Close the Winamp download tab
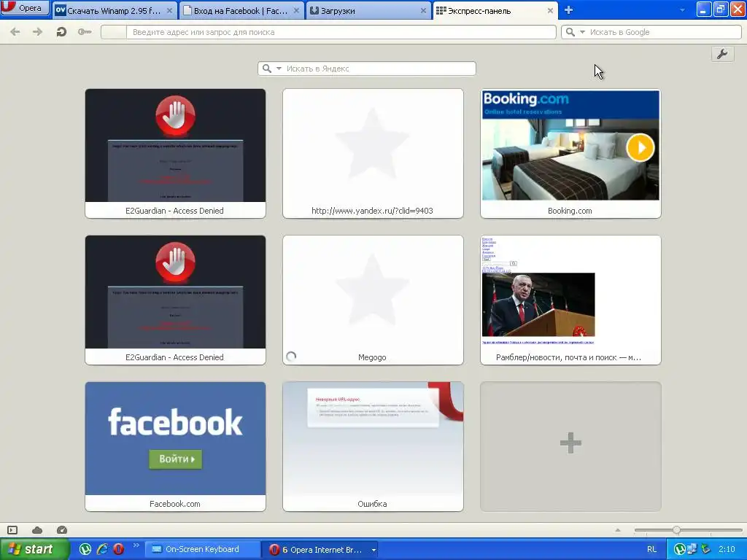This screenshot has height=560, width=747. pyautogui.click(x=169, y=10)
